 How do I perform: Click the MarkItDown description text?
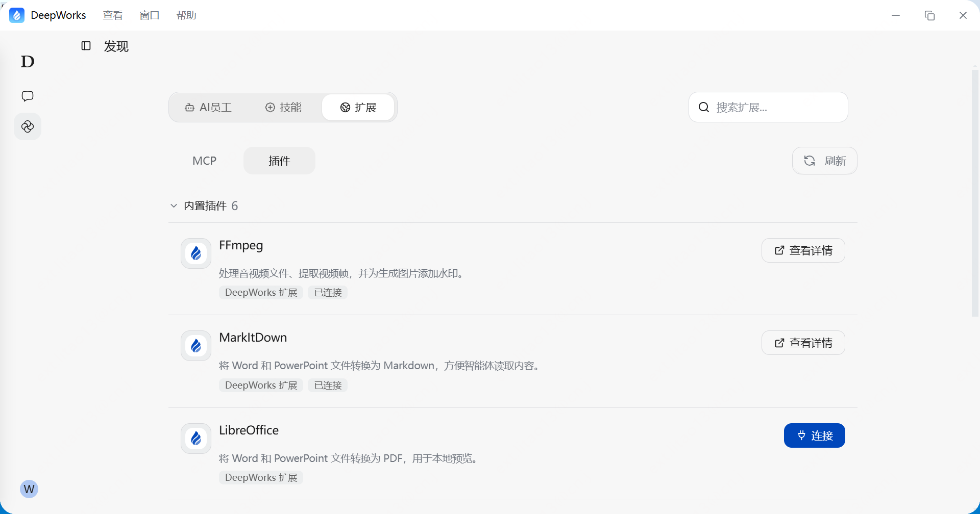point(381,366)
